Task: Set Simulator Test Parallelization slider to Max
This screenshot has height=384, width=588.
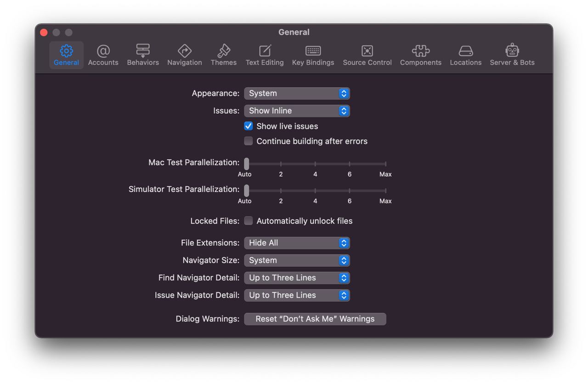Action: pos(385,190)
